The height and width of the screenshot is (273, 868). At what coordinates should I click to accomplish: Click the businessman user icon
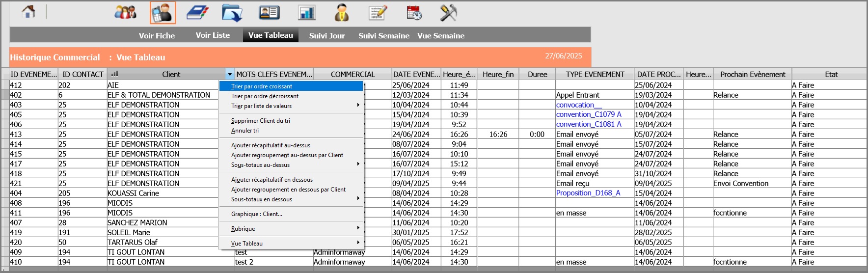click(342, 12)
